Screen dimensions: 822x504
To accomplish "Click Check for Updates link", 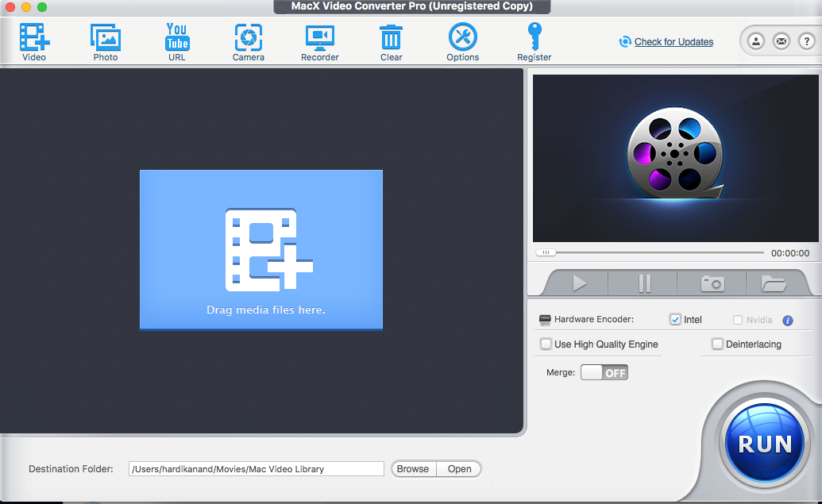I will (673, 42).
